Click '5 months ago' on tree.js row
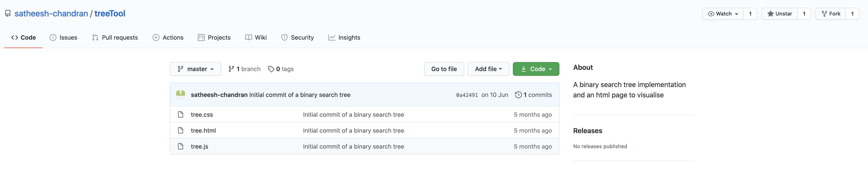This screenshot has height=171, width=868. click(533, 146)
